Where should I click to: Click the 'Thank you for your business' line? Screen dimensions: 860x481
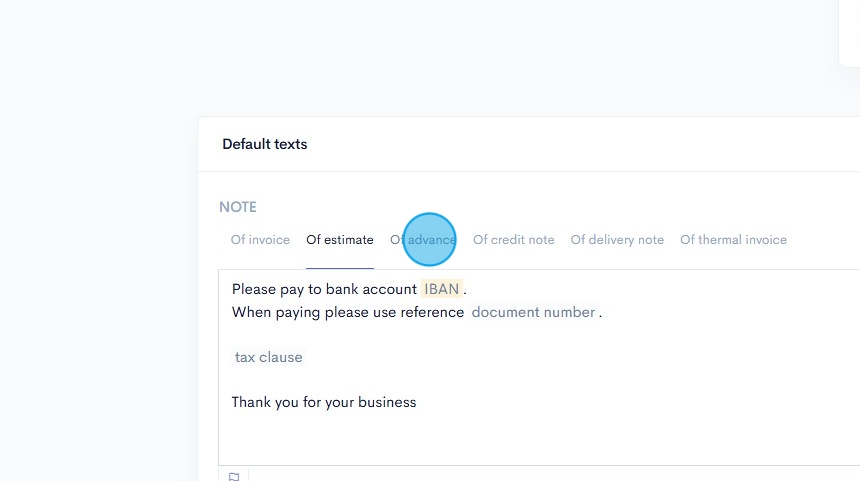(x=324, y=402)
